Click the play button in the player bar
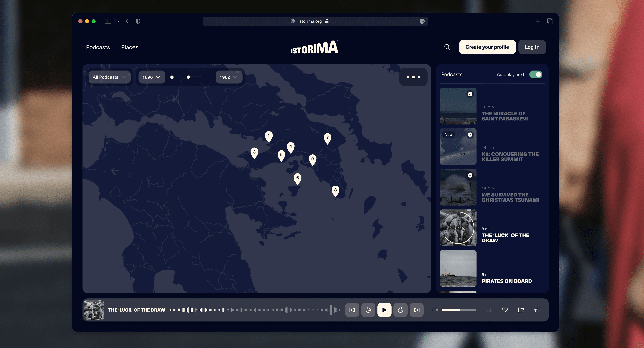This screenshot has width=644, height=348. click(384, 310)
